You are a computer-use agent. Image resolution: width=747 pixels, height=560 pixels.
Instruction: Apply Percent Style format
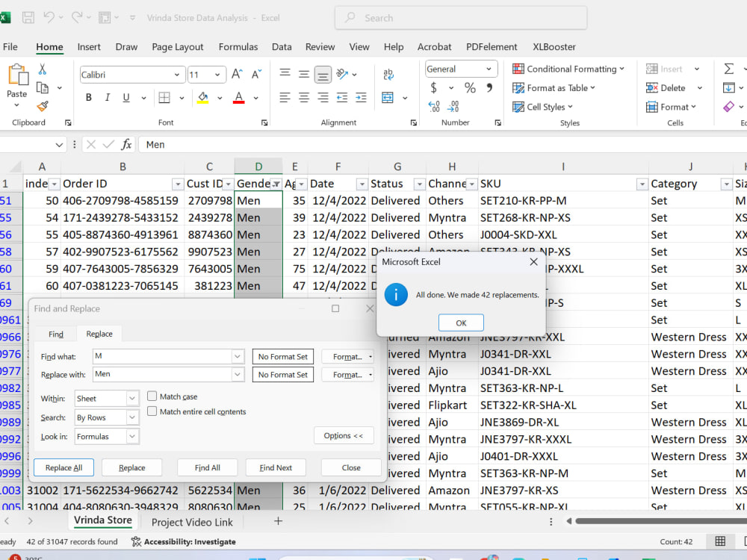[470, 87]
